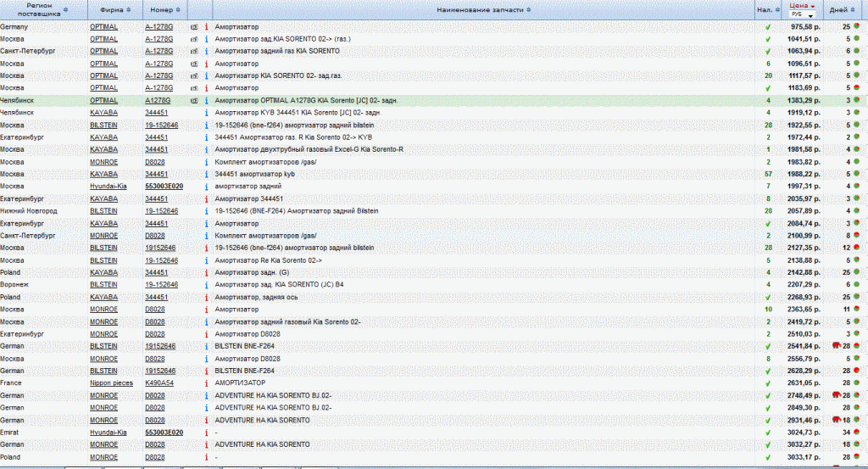This screenshot has width=868, height=469.
Task: Click the red elephant icon next to 2931,46 р.
Action: pos(836,420)
